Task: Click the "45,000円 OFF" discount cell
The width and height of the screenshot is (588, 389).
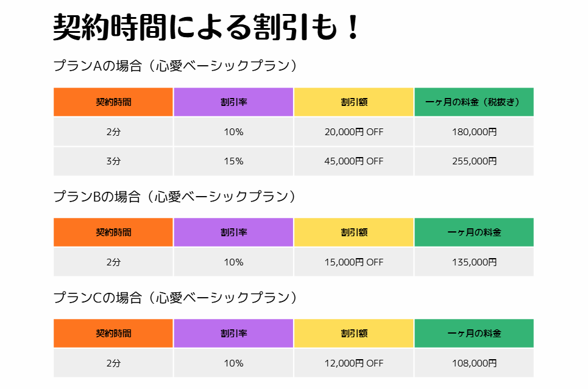Action: pyautogui.click(x=354, y=161)
